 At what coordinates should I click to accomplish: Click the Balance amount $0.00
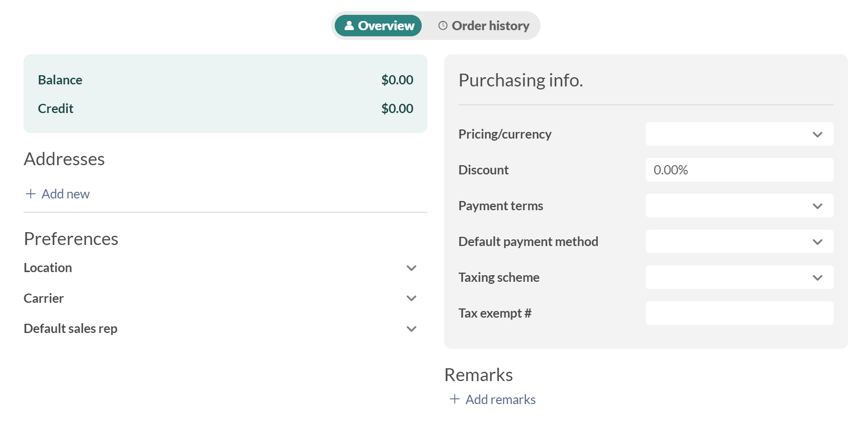coord(397,80)
